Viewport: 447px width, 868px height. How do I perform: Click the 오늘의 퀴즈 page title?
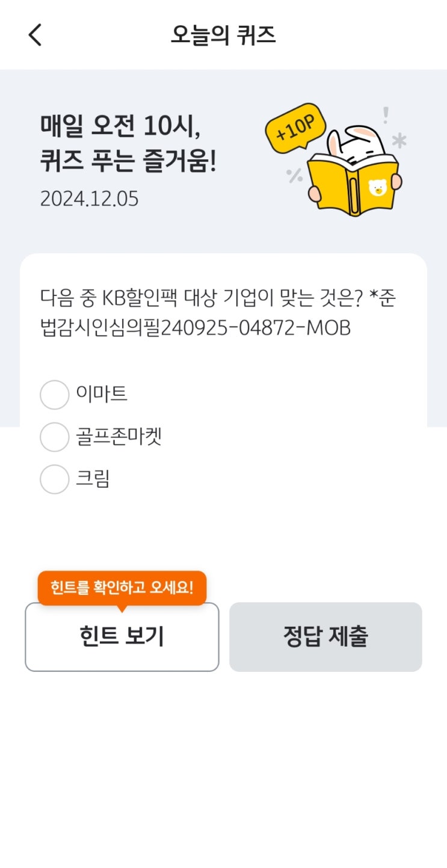[223, 35]
